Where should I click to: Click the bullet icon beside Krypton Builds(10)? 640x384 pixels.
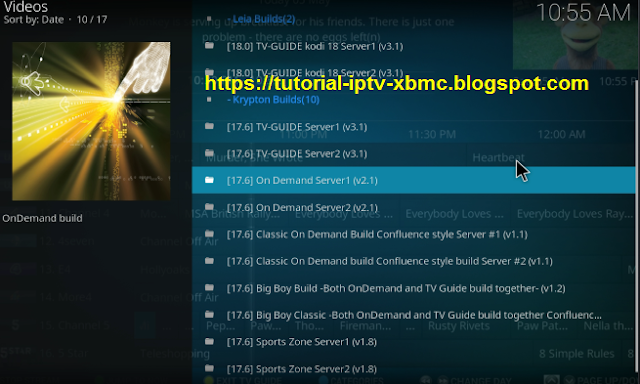[209, 99]
